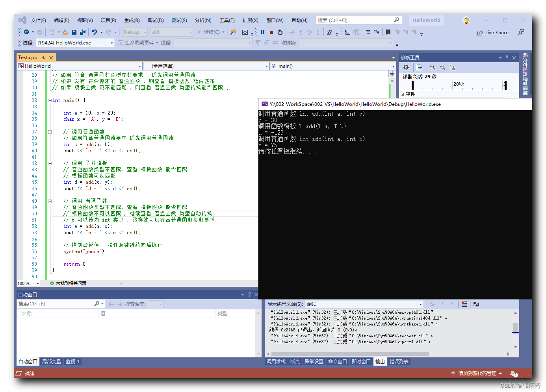Click the bookmark icon in the toolbar
This screenshot has height=392, width=546.
(x=388, y=32)
